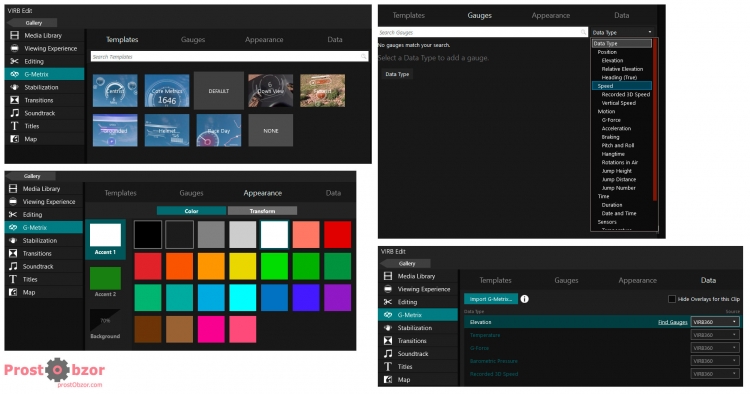Select Titles T icon in Templates screenshot sidebar
Screen dimensions: 750x394
15,126
